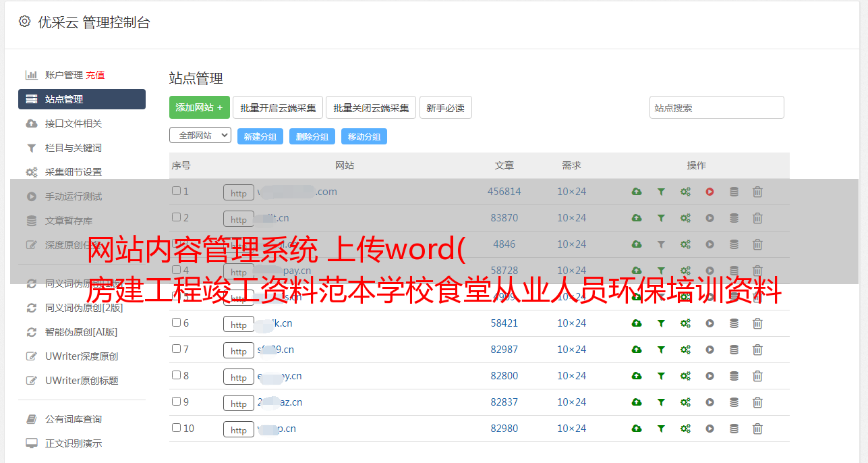Viewport: 868px width, 463px height.
Task: Tick the checkbox for site row 2
Action: [176, 217]
